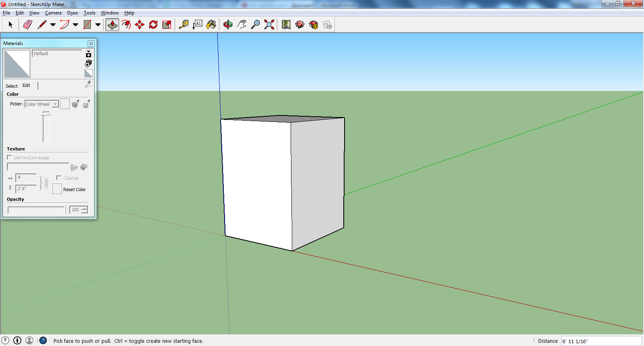
Task: Select the Pan hand tool
Action: pos(242,25)
